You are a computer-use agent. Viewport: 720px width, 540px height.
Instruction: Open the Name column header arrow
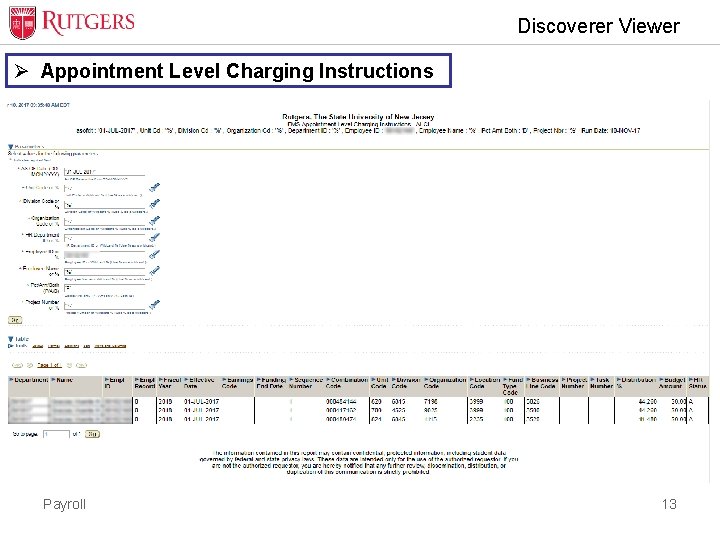click(x=53, y=380)
